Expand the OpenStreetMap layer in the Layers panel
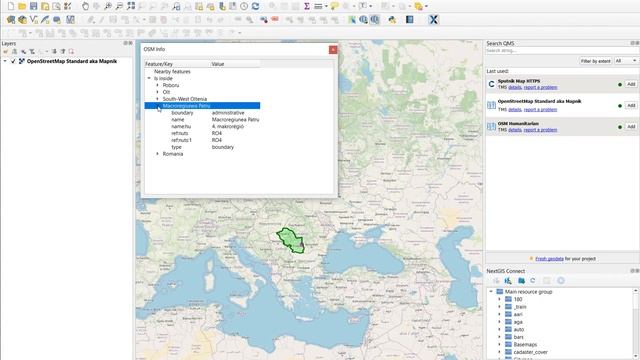640x360 pixels. click(5, 61)
